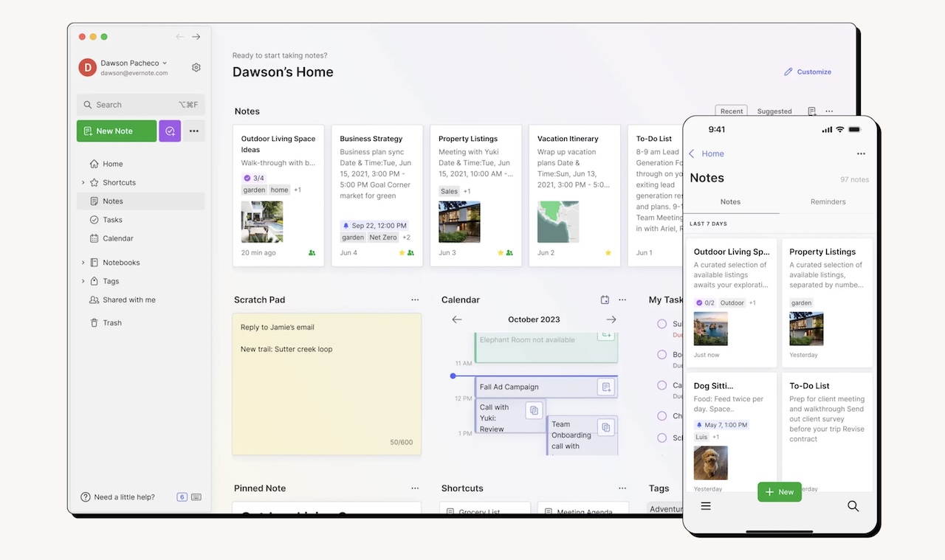Click Customize link
Viewport: 945px width, 560px height.
coord(808,72)
